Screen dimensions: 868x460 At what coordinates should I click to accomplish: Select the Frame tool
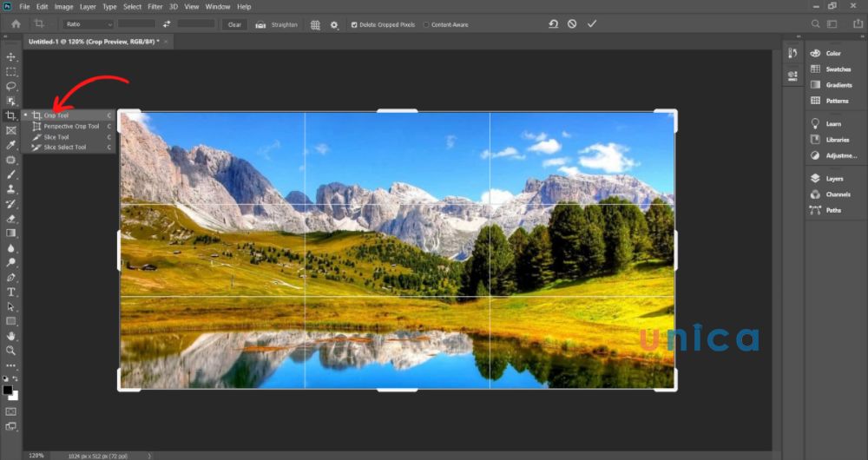[x=10, y=131]
